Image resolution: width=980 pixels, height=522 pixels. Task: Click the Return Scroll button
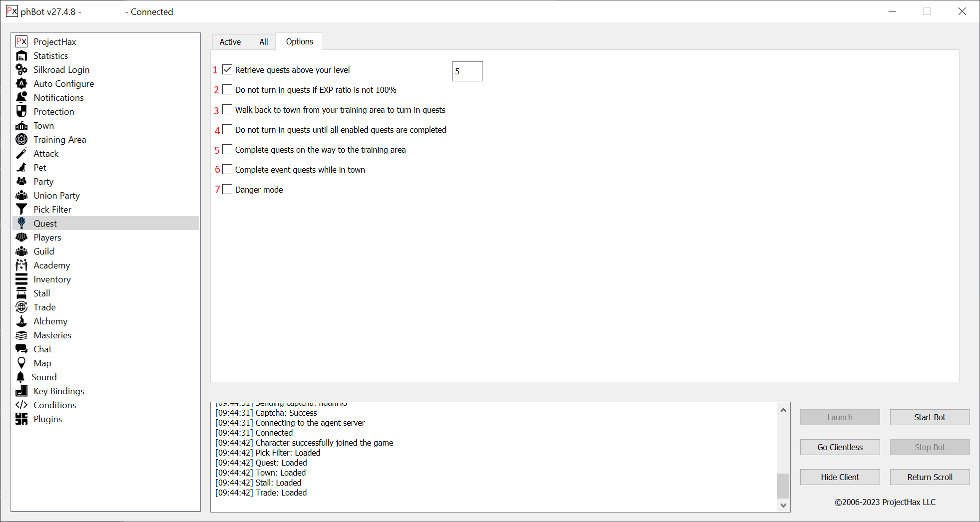pyautogui.click(x=930, y=477)
